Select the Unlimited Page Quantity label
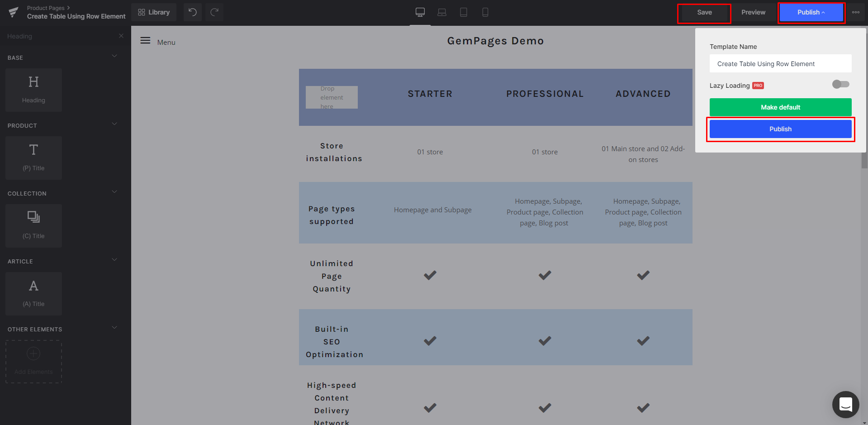The height and width of the screenshot is (425, 868). tap(332, 276)
